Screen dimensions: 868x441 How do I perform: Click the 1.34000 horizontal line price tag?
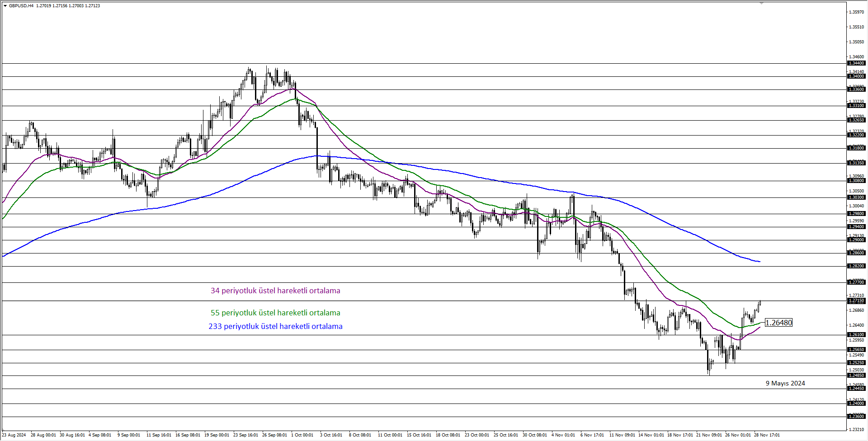[x=856, y=76]
